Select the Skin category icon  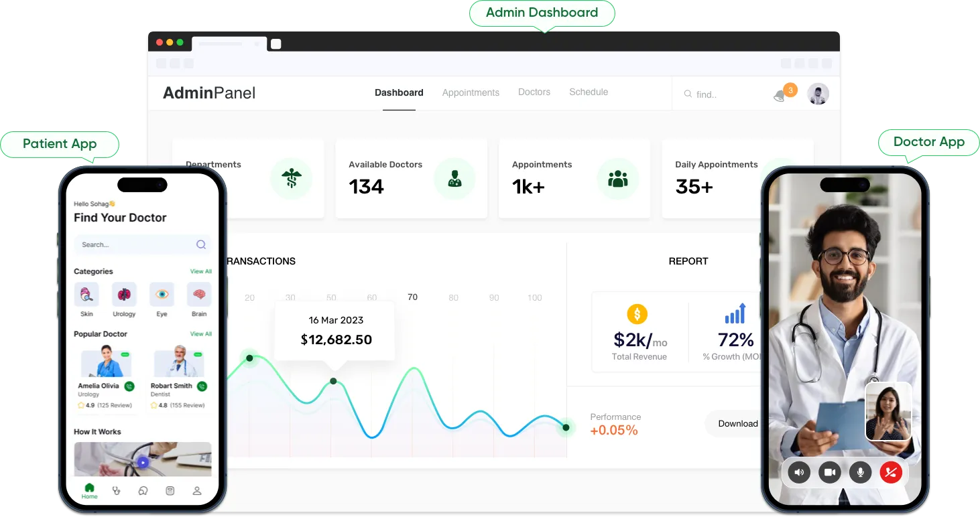86,295
